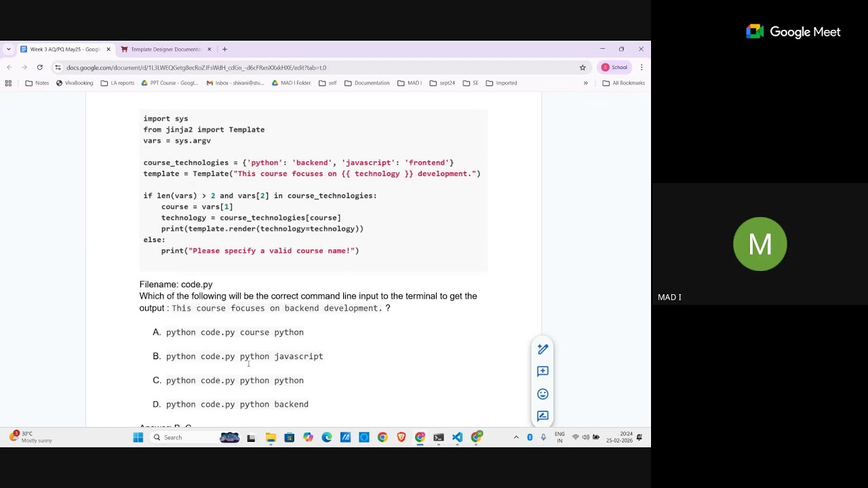The height and width of the screenshot is (488, 868).
Task: Go forward using the browser arrow
Action: pyautogui.click(x=24, y=68)
